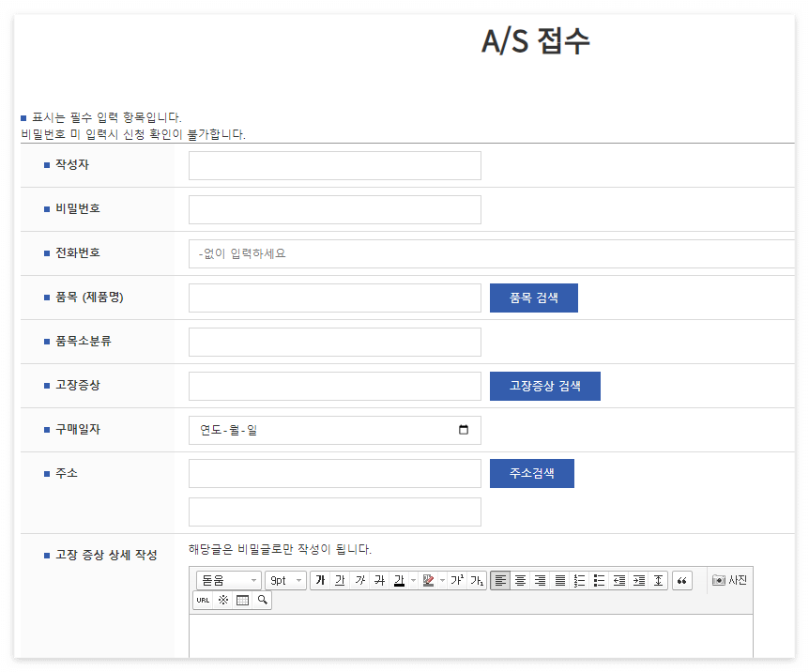Increase the text indent
The height and width of the screenshot is (672, 809).
(x=639, y=581)
